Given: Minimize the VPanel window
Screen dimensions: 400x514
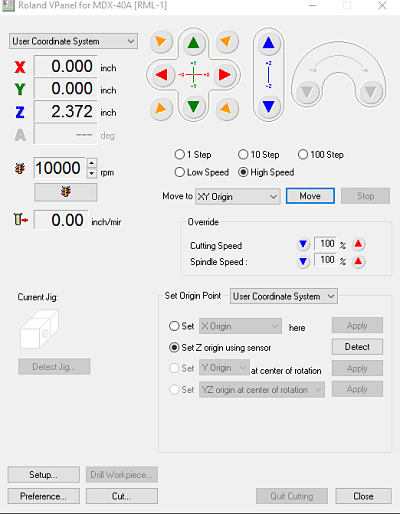Looking at the screenshot, I should 313,6.
